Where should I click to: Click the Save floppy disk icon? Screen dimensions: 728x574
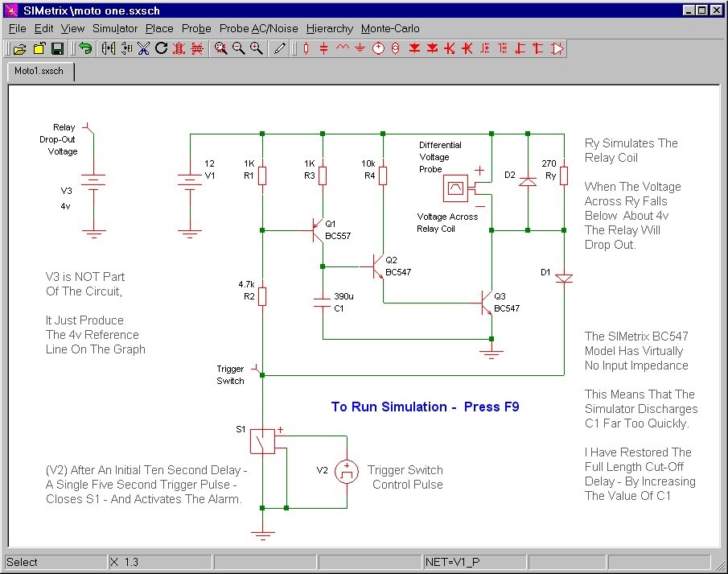pyautogui.click(x=57, y=49)
